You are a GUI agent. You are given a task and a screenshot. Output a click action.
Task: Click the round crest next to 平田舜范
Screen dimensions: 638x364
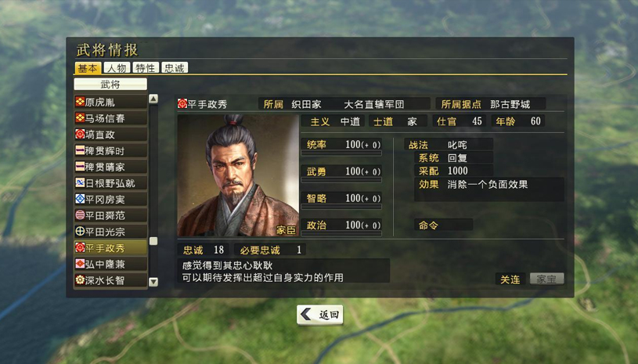coord(80,215)
